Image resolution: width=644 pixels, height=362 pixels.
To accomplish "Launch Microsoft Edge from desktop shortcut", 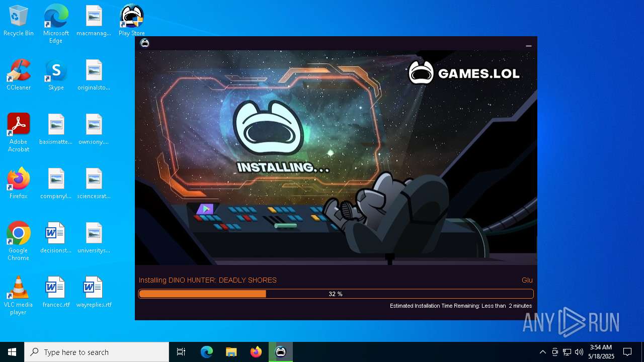I will click(56, 24).
